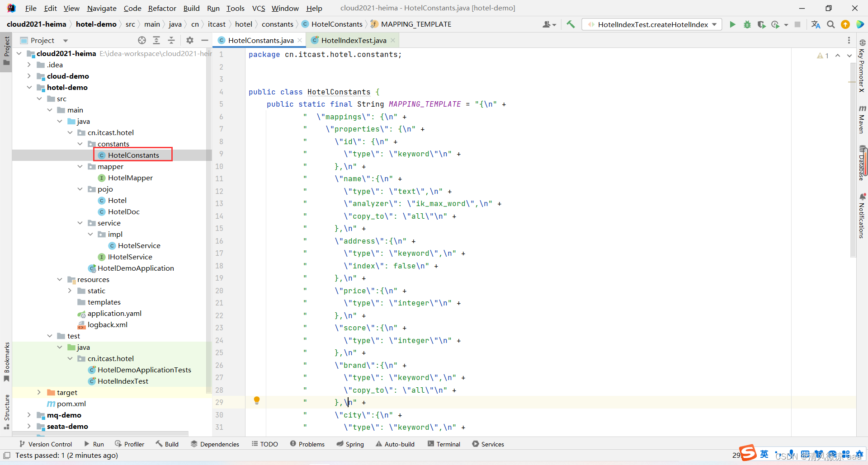Run the HotelIndexTest configuration with the green Run arrow

[732, 24]
